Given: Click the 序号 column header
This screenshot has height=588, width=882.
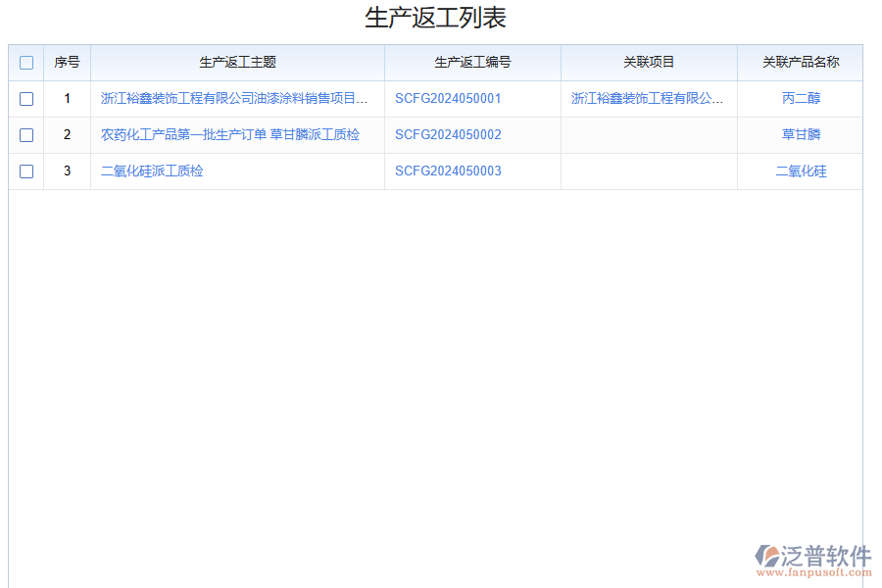Looking at the screenshot, I should click(x=67, y=62).
